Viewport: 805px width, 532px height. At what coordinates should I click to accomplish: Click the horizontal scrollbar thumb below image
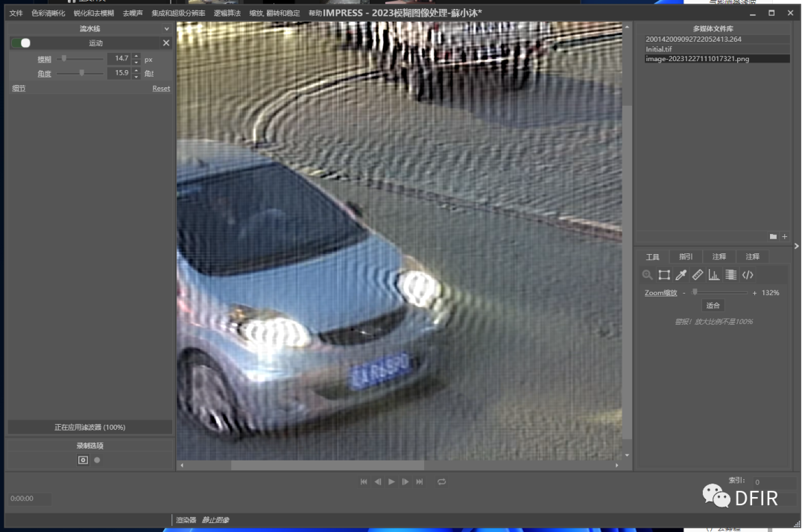(327, 465)
